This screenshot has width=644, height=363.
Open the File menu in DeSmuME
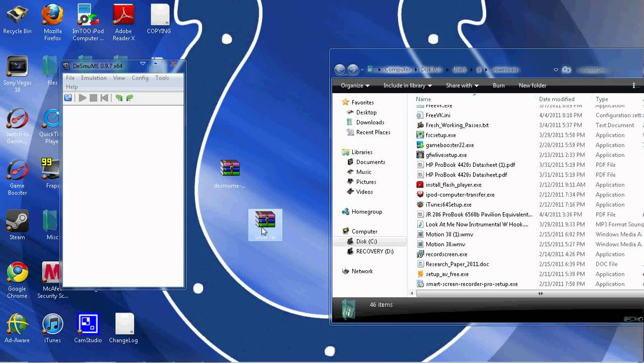70,78
